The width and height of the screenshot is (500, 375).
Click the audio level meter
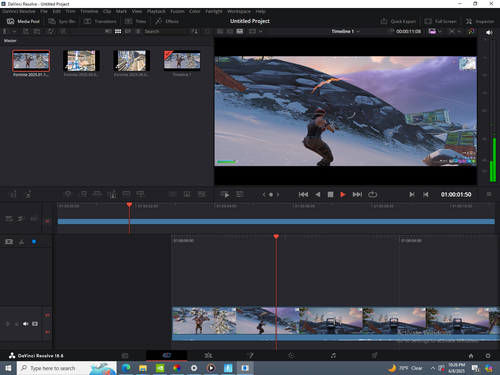492,110
